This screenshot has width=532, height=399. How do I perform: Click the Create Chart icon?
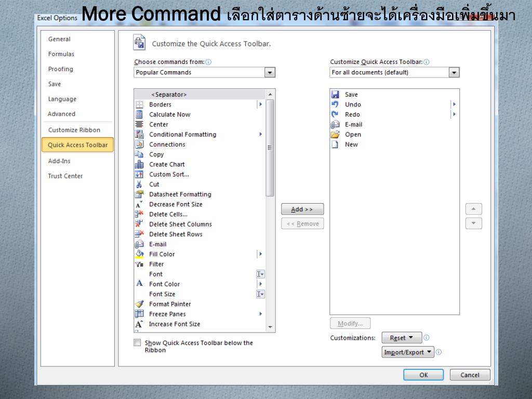pos(139,164)
